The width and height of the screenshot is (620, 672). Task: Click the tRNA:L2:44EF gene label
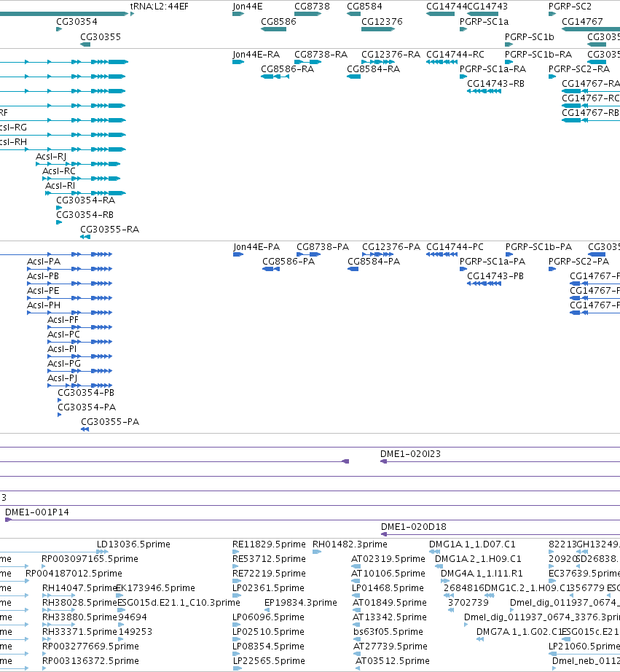[x=159, y=7]
